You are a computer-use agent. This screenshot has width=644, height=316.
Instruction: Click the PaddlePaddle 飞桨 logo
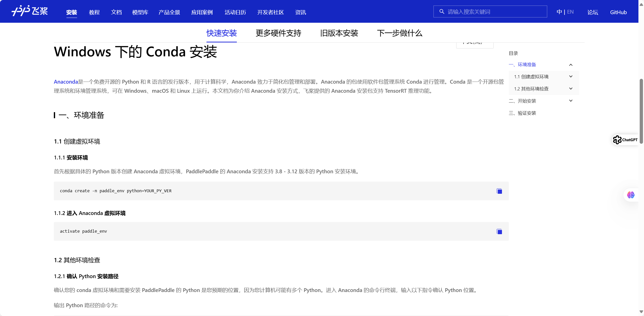point(30,11)
